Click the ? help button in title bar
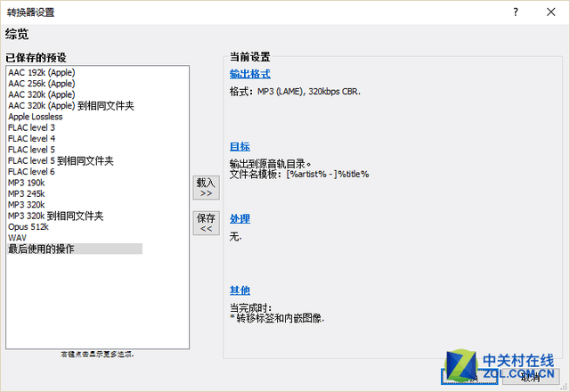 point(516,12)
